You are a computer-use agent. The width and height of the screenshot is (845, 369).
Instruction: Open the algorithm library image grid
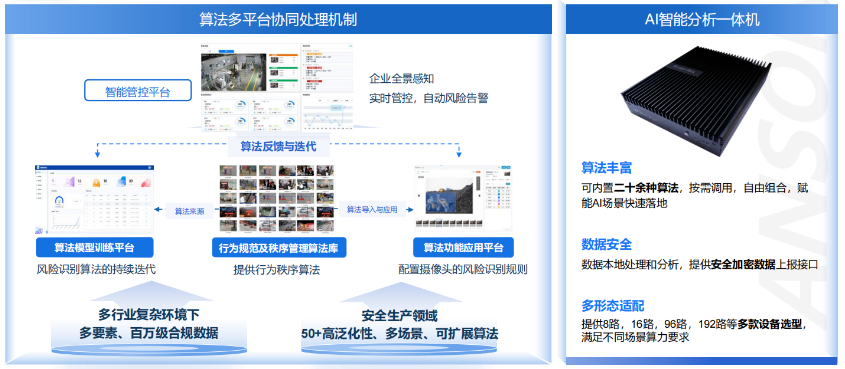(276, 198)
